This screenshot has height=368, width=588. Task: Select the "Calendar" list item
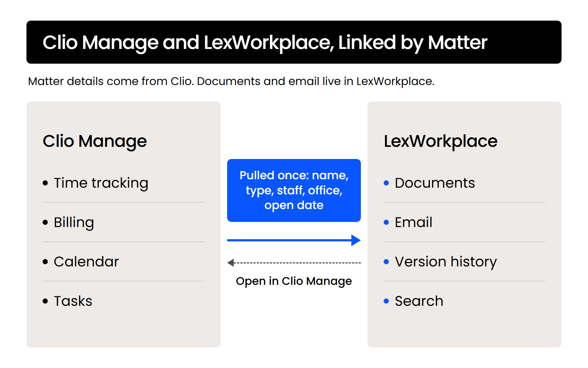point(86,262)
